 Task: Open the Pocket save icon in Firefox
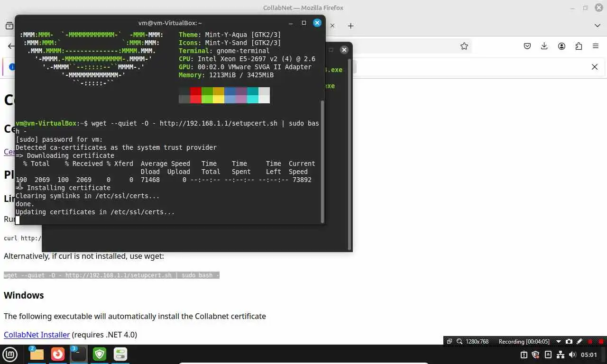click(527, 46)
